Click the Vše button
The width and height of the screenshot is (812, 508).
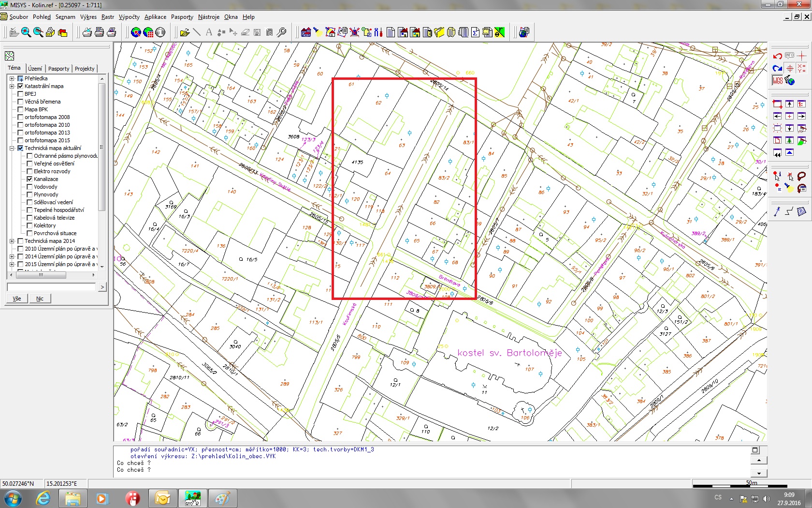click(17, 299)
